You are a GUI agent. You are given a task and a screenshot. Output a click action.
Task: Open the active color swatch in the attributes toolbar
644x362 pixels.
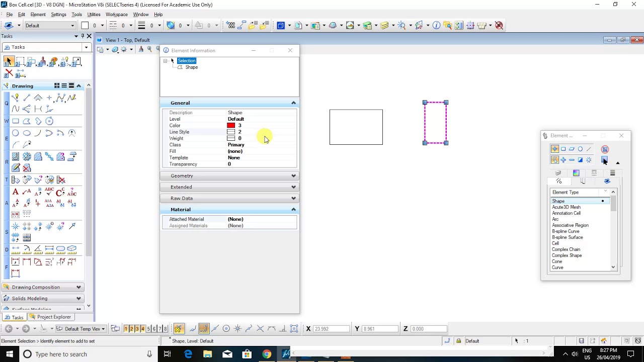point(85,26)
